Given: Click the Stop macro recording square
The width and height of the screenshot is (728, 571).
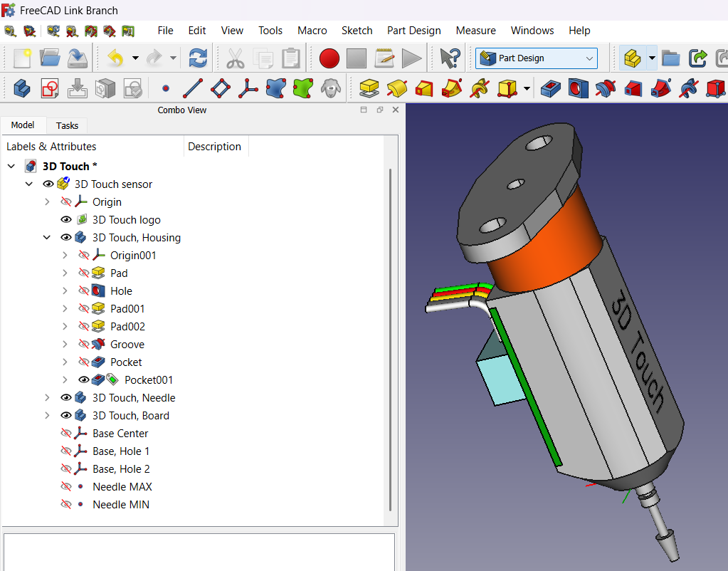Looking at the screenshot, I should [x=357, y=58].
